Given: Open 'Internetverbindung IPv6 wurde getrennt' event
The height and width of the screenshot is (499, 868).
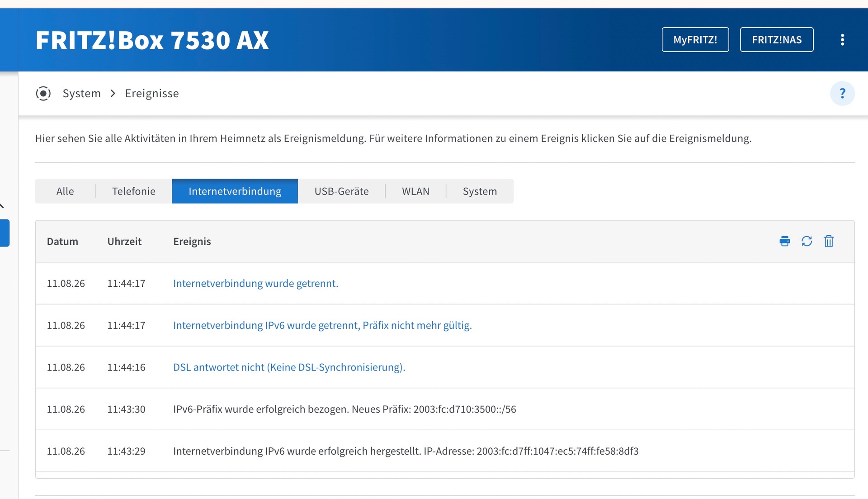Looking at the screenshot, I should click(322, 325).
